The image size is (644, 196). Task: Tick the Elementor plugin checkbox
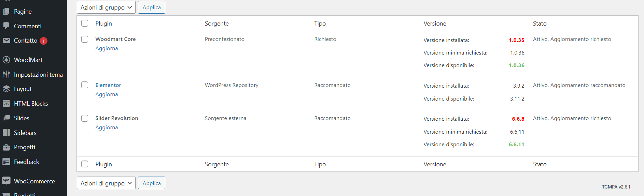click(x=85, y=85)
